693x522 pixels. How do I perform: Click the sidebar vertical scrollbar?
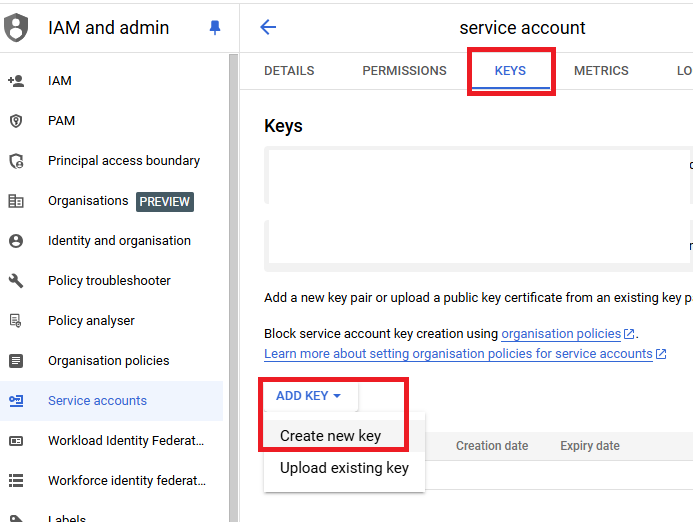234,280
